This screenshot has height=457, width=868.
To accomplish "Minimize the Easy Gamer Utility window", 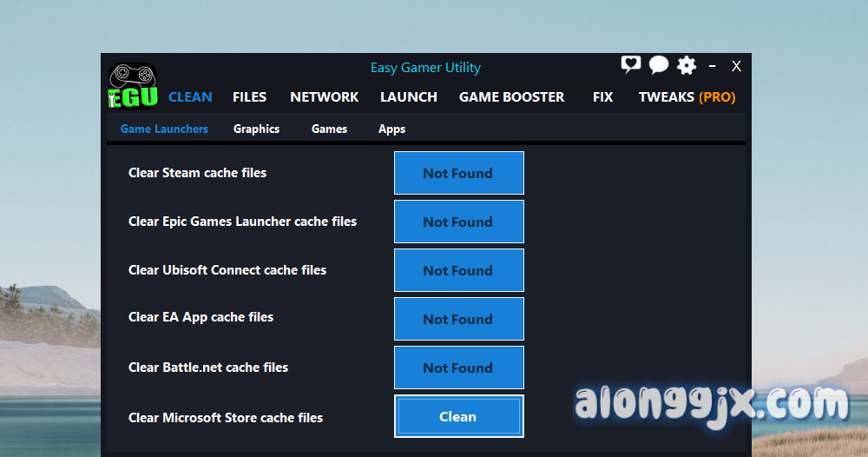I will point(713,66).
